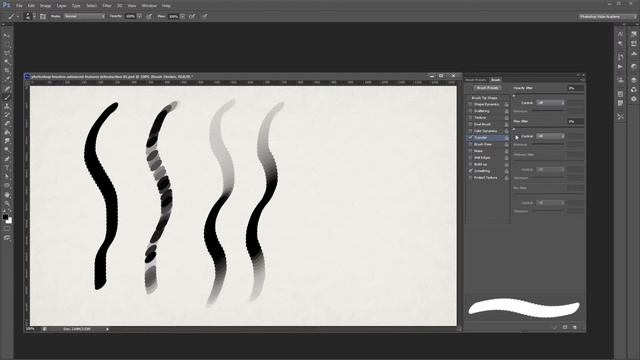The height and width of the screenshot is (360, 640).
Task: Enable Brush Pose checkbox
Action: tap(470, 144)
